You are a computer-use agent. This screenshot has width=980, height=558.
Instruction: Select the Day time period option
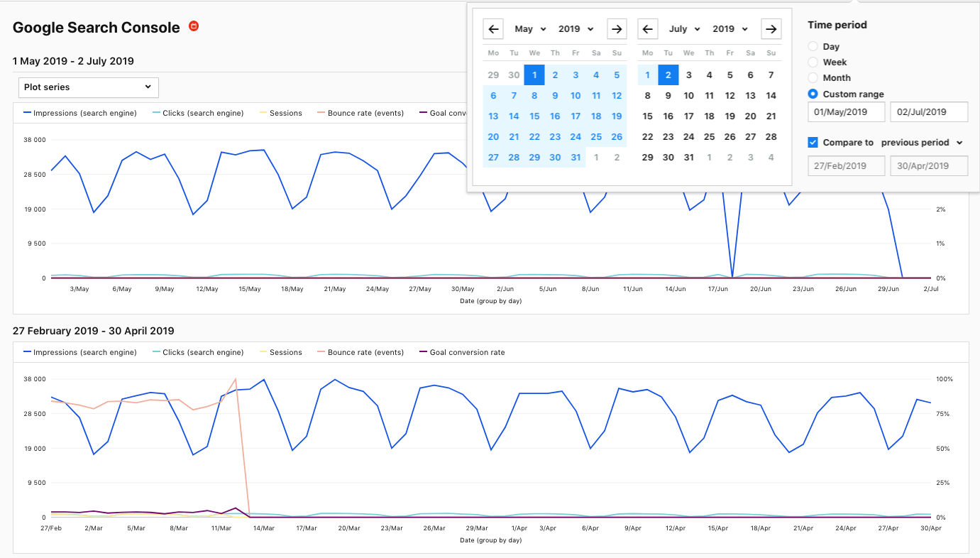[813, 47]
